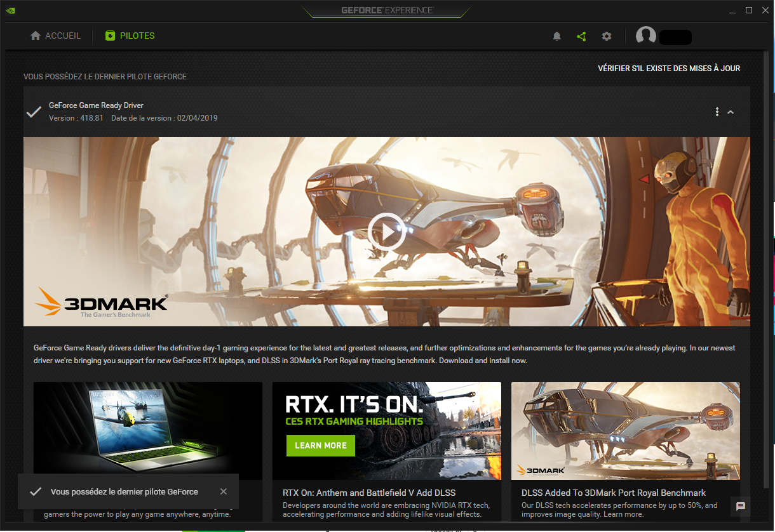Select the Pilotes tab
The image size is (775, 532).
pyautogui.click(x=130, y=36)
